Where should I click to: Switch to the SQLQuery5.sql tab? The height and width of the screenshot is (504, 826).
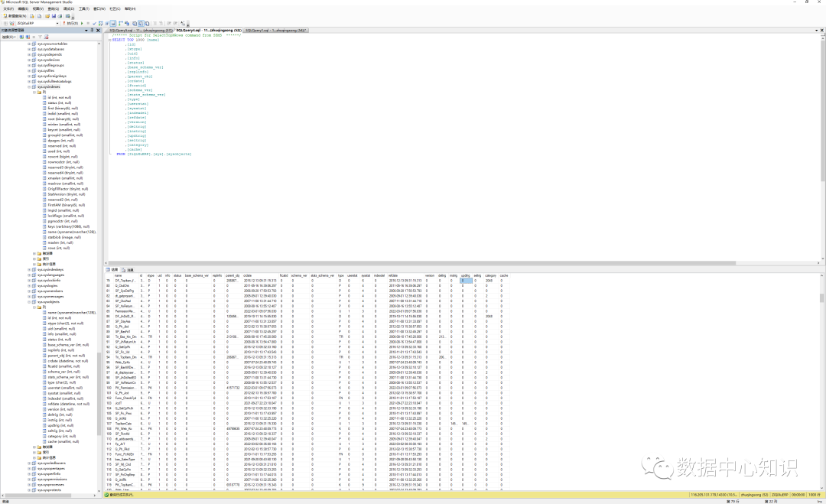(x=141, y=30)
